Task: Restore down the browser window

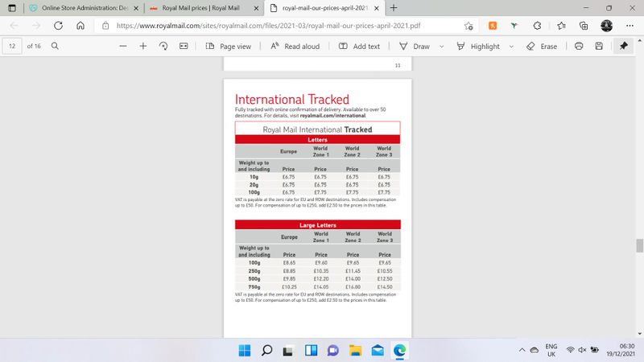Action: coord(609,8)
